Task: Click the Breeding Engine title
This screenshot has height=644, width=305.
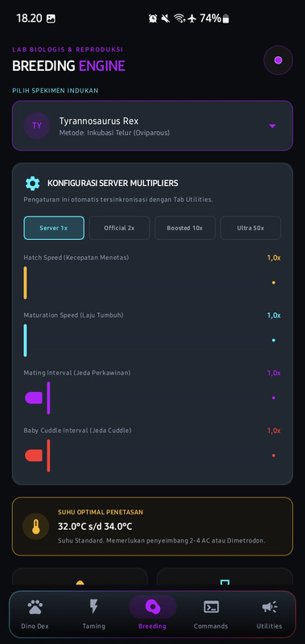Action: 68,66
